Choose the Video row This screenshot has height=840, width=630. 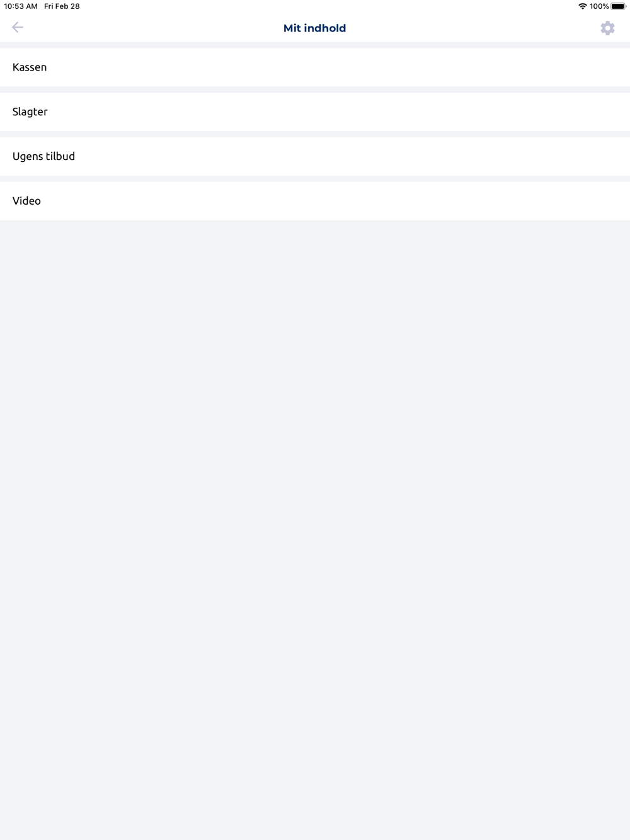coord(315,201)
